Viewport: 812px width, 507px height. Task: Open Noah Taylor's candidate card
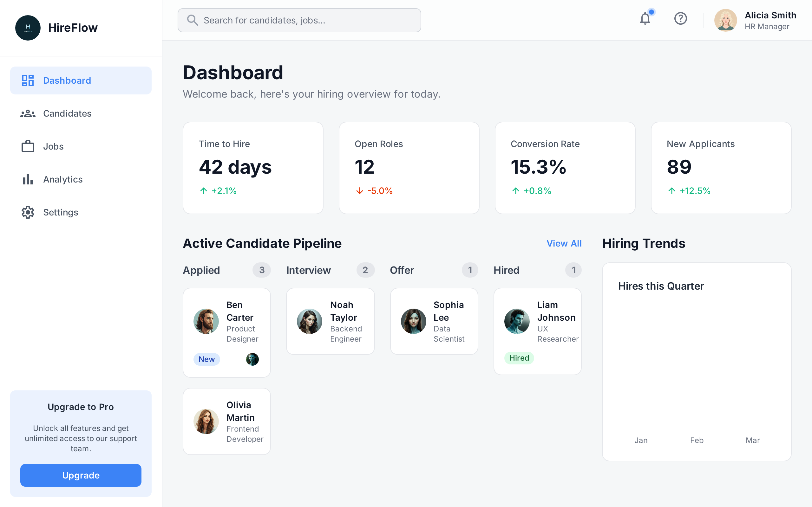pos(330,321)
